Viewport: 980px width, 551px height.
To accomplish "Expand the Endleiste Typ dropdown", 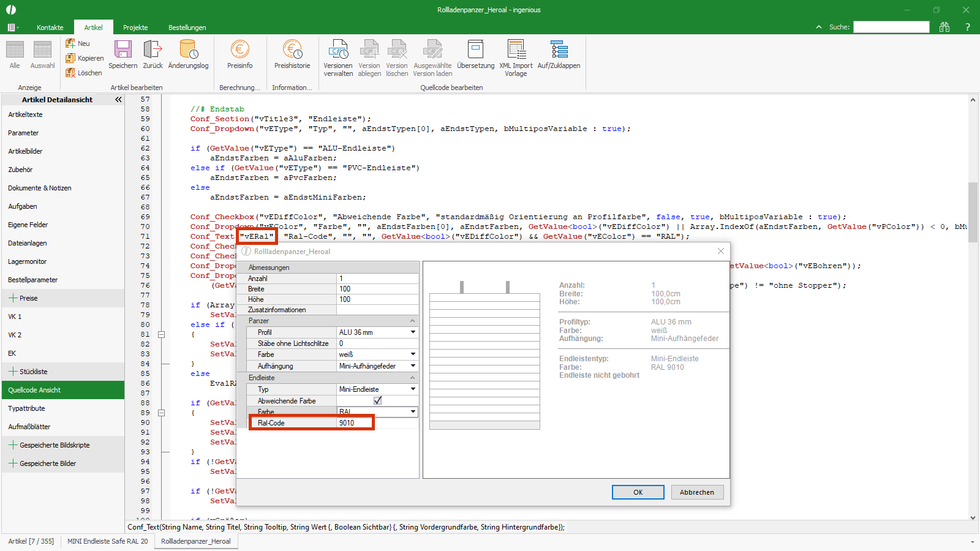I will (413, 389).
